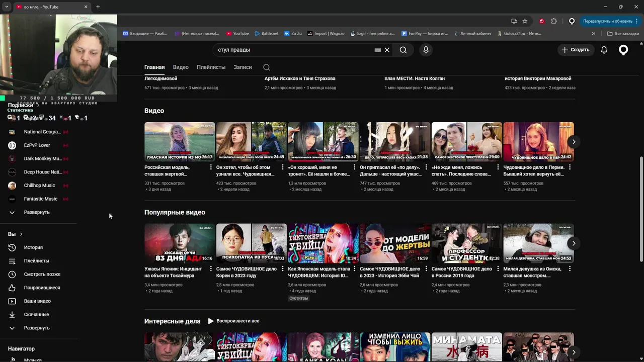This screenshot has height=362, width=644.
Task: Expand the Развернуть item under Скачанные
Action: (37, 328)
